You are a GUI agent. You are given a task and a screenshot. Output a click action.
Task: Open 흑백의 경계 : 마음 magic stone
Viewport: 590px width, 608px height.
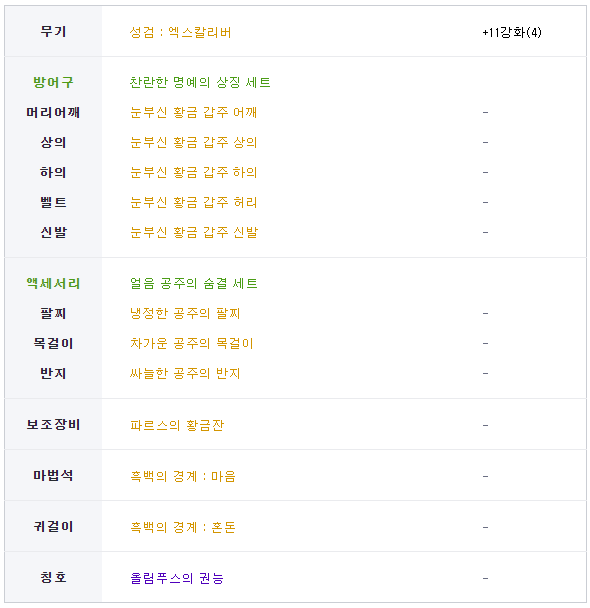point(183,476)
